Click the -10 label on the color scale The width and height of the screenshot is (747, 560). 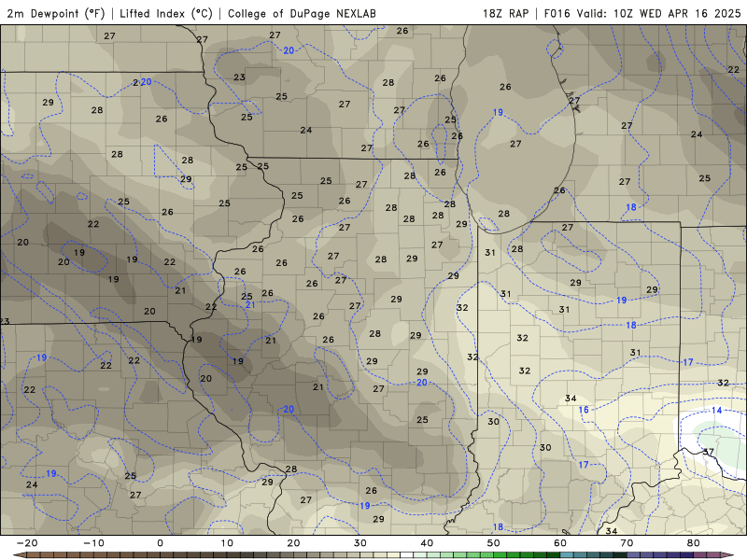[x=93, y=543]
